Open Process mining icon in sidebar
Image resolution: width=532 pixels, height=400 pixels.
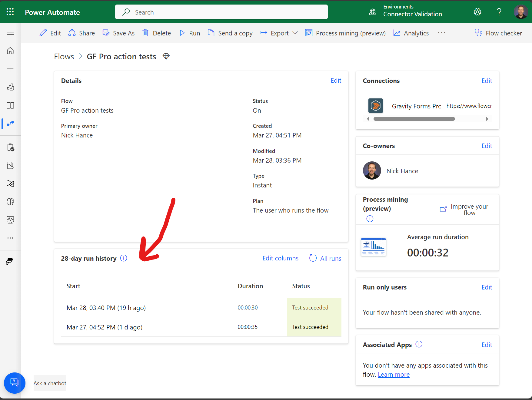pyautogui.click(x=10, y=183)
